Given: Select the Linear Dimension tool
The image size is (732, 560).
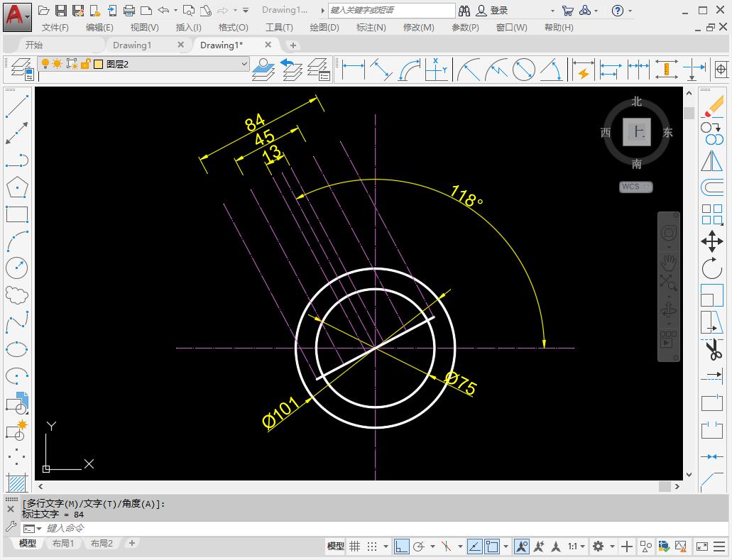Looking at the screenshot, I should [x=353, y=70].
